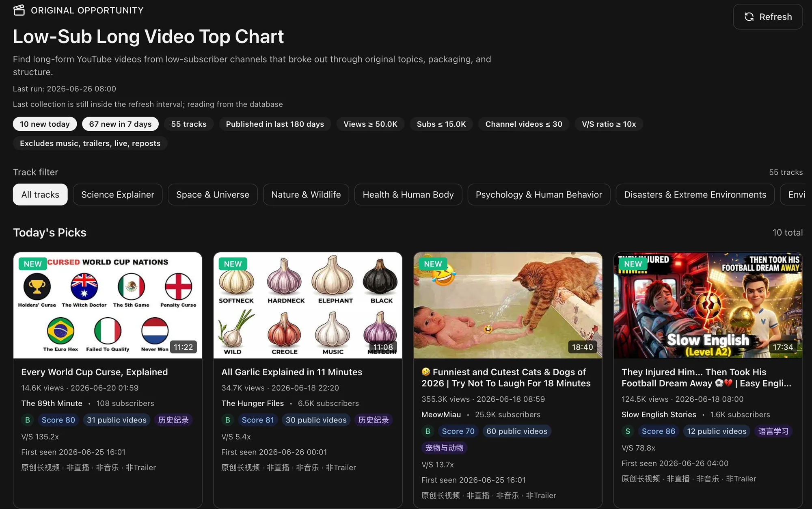Click Excludes music, trailers, live, reposts chip

click(x=90, y=143)
